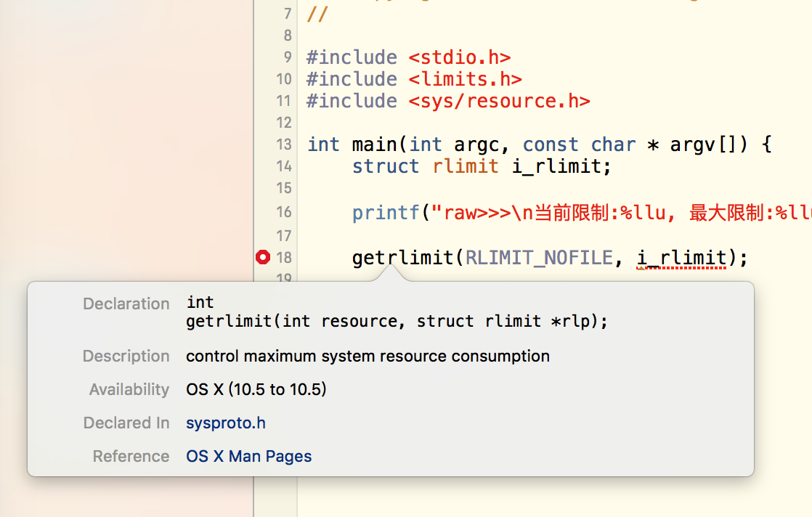Click the argv[] parameter on line 13
This screenshot has width=812, height=517.
point(709,144)
